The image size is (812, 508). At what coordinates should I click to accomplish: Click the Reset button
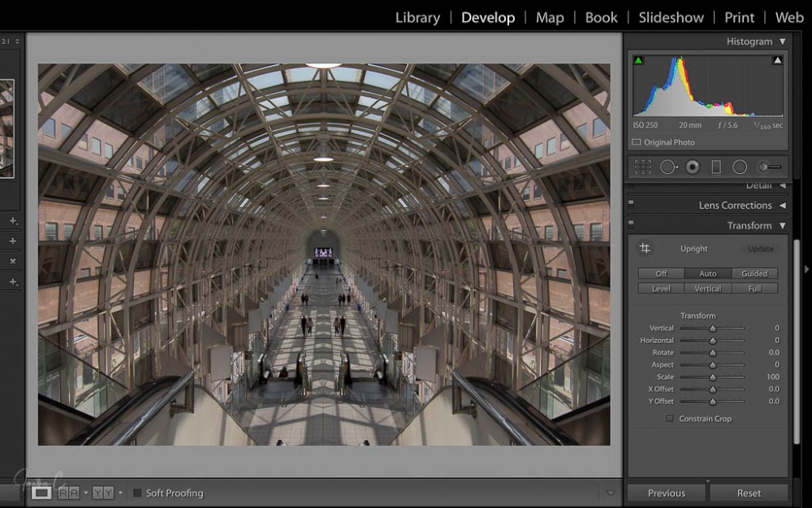pos(749,493)
